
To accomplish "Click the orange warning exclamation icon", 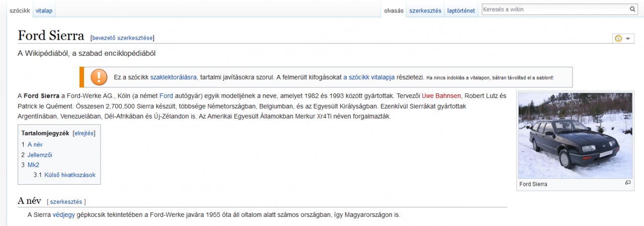I will point(99,77).
